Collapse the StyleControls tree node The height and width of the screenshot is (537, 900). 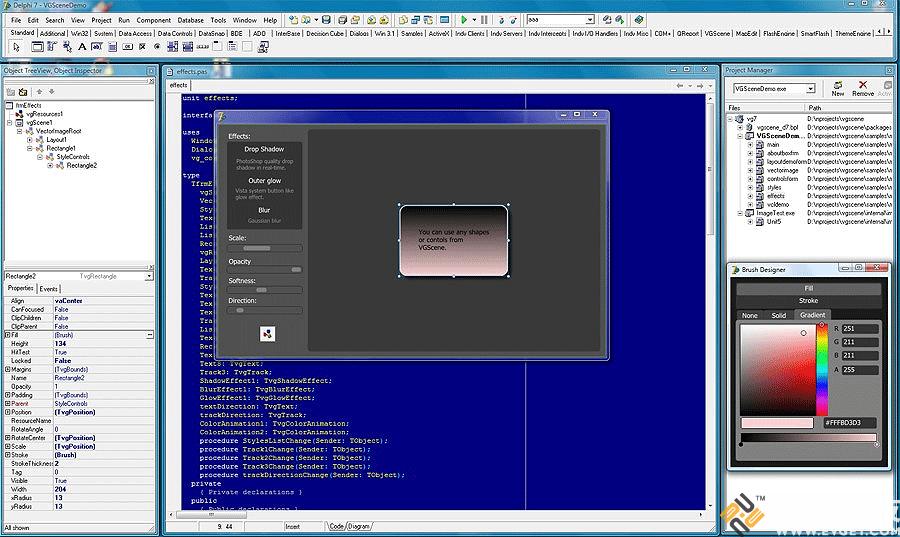(40, 157)
